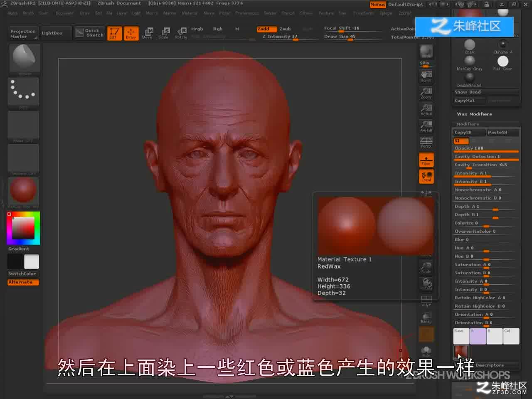Open the Projection Master
The height and width of the screenshot is (399, 532).
point(23,34)
